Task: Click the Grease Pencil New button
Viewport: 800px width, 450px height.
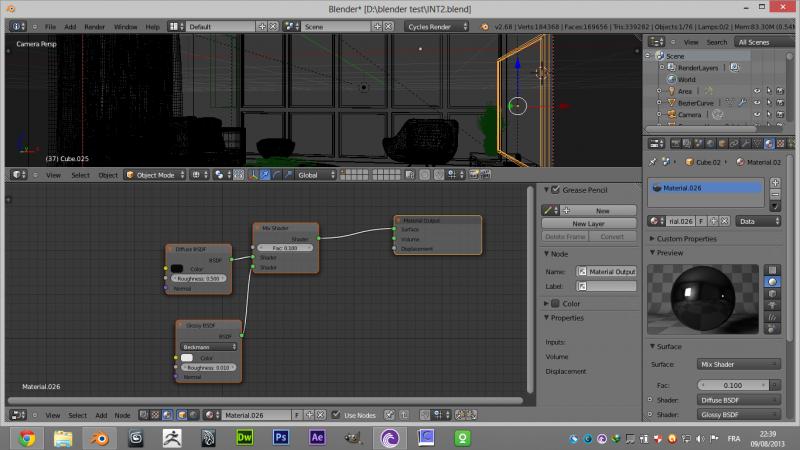Action: click(601, 211)
